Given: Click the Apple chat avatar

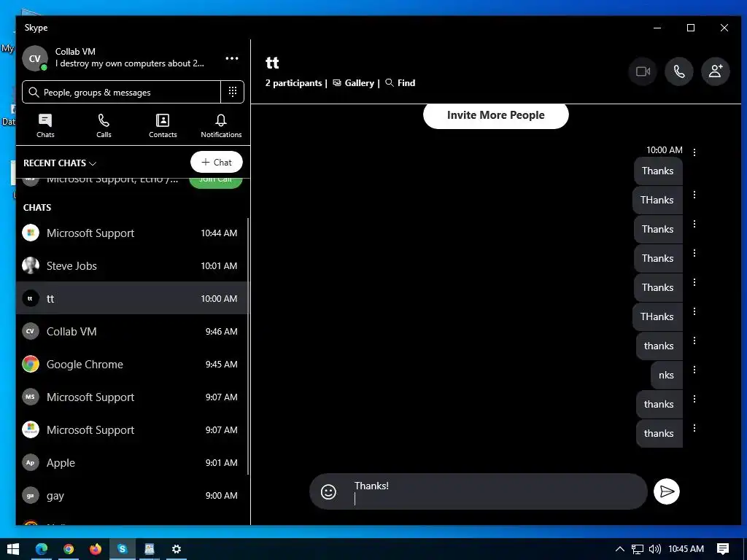Looking at the screenshot, I should pos(31,462).
